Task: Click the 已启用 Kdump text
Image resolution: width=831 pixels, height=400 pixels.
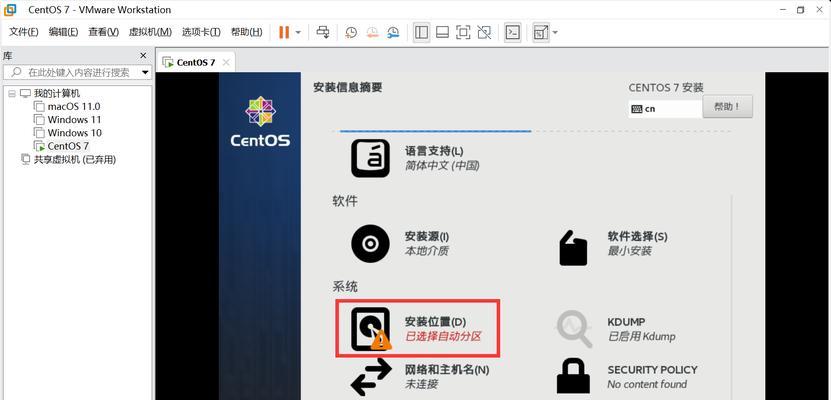Action: 641,336
